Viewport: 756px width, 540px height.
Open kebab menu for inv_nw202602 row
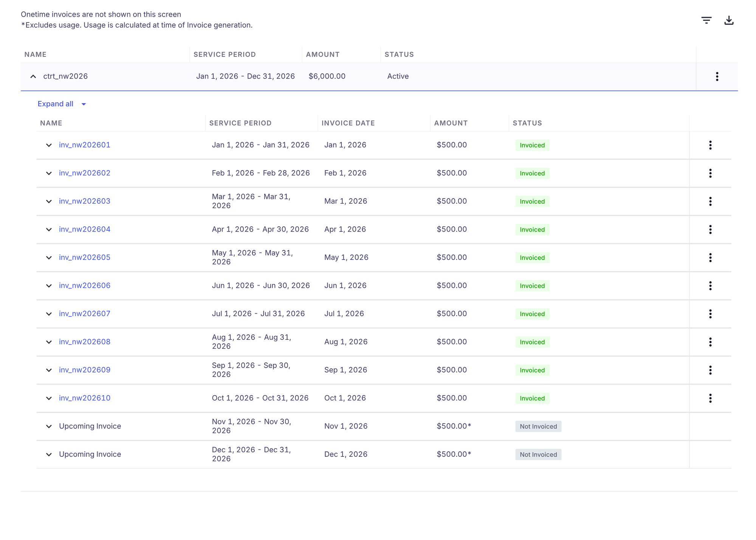[x=710, y=173]
